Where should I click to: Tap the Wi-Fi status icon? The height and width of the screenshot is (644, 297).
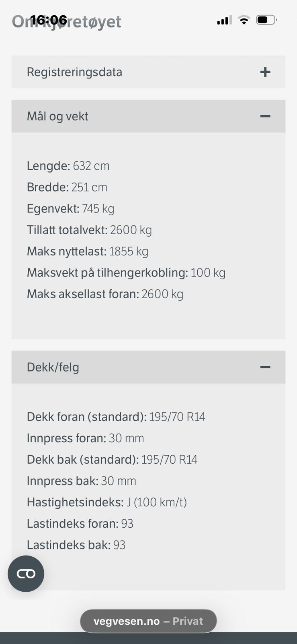[244, 20]
